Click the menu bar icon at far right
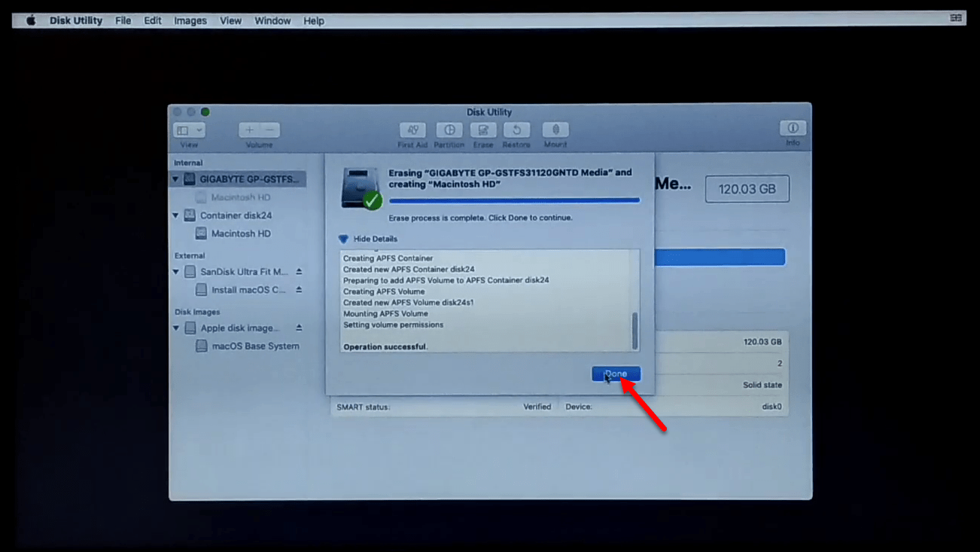The image size is (980, 552). click(x=956, y=17)
